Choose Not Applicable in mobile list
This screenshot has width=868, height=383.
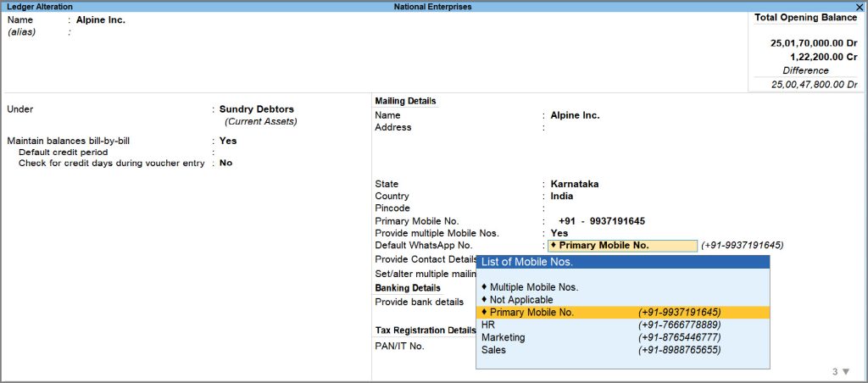pyautogui.click(x=622, y=299)
